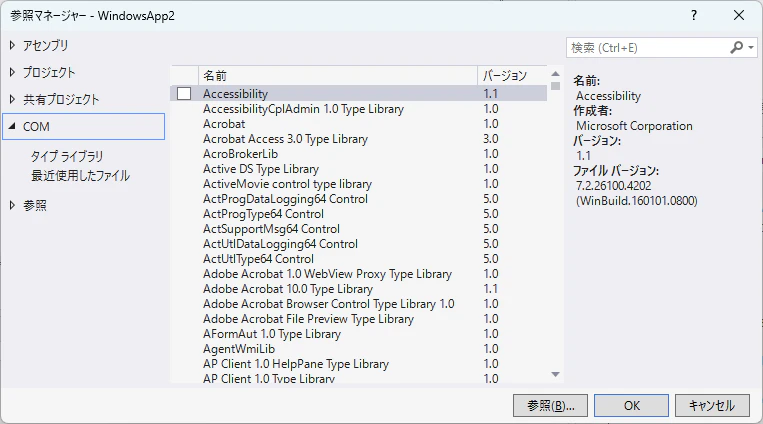Screen dimensions: 763x424
Task: Click the help question mark icon
Action: [x=694, y=15]
